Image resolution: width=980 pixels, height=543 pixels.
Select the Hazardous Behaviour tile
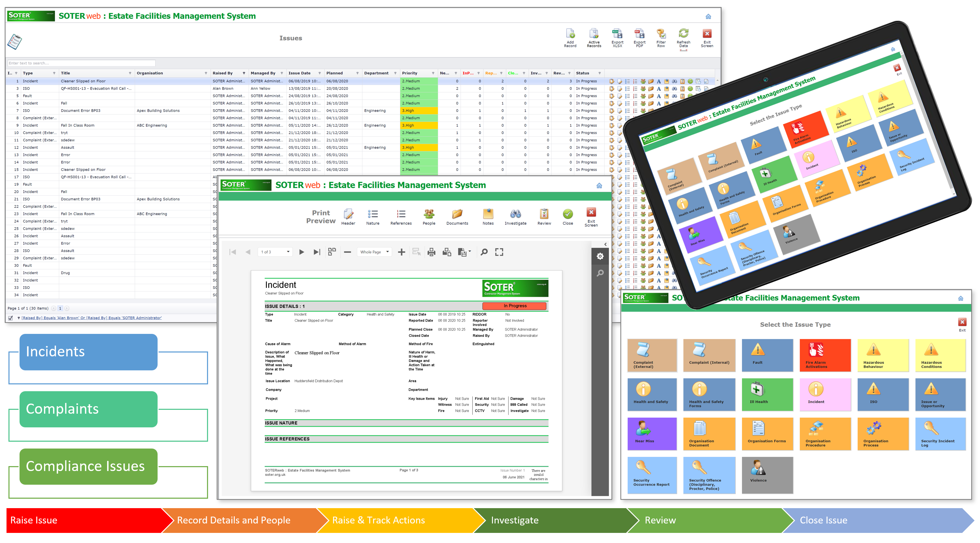pyautogui.click(x=883, y=355)
